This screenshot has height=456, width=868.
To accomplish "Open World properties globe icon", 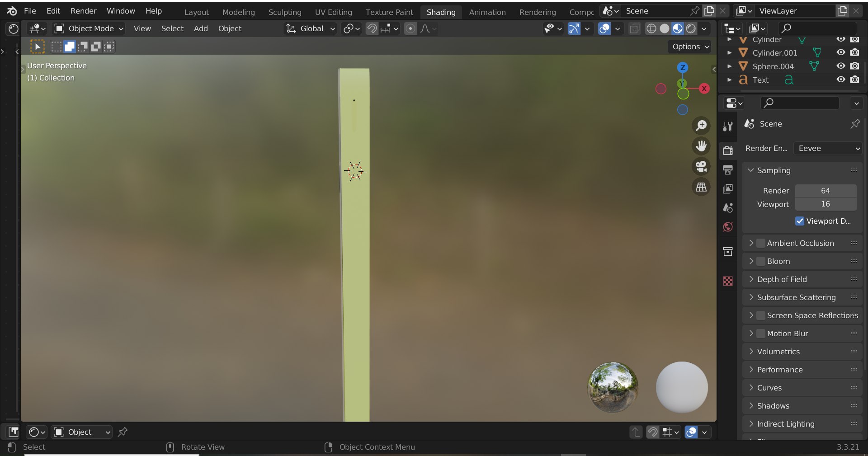I will (728, 226).
